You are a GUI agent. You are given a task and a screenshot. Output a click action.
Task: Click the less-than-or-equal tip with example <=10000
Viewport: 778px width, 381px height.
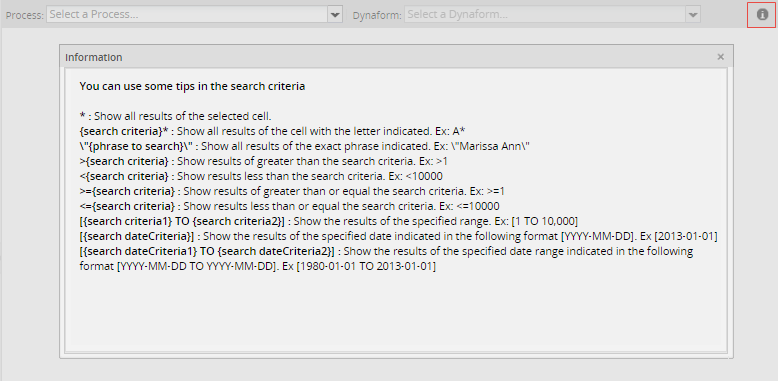289,206
